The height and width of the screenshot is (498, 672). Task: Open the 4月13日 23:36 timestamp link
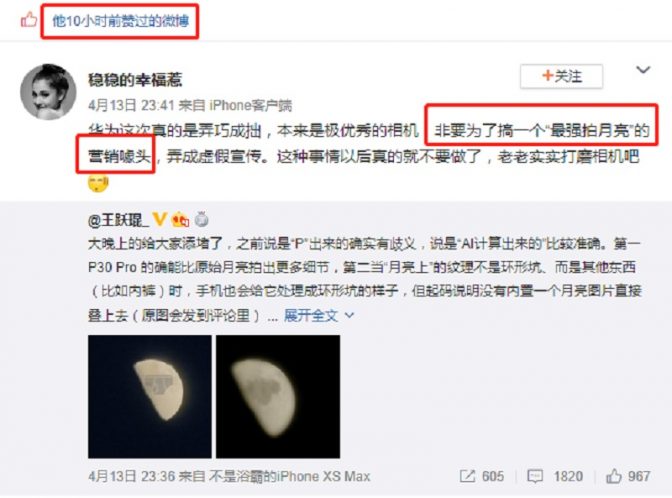[x=132, y=477]
